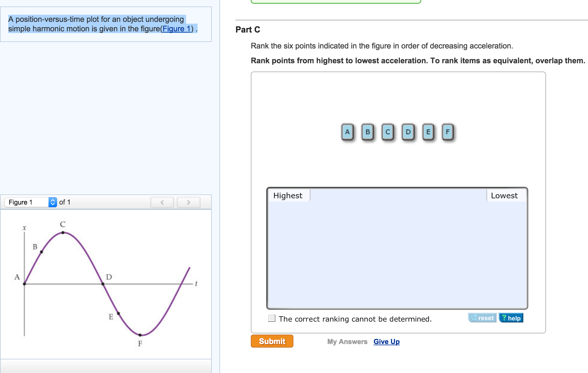Click the Highest label in ranking box

[287, 196]
